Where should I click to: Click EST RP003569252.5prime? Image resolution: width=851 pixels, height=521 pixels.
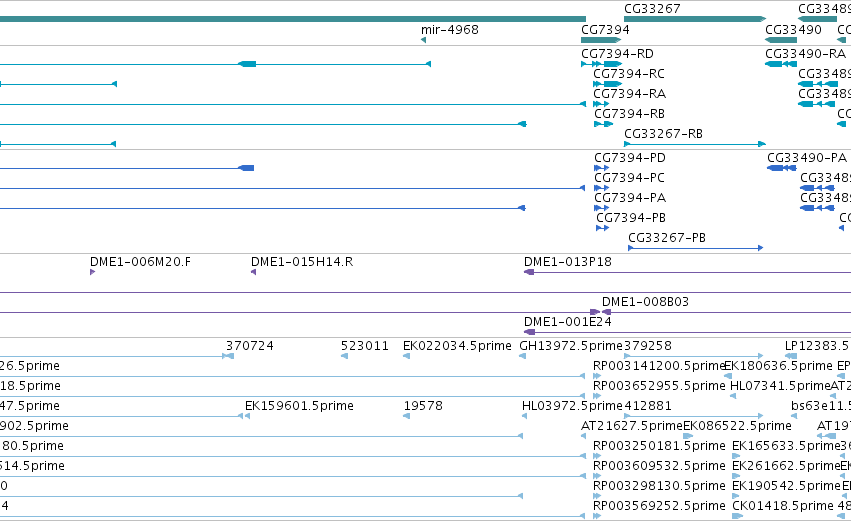click(x=659, y=507)
